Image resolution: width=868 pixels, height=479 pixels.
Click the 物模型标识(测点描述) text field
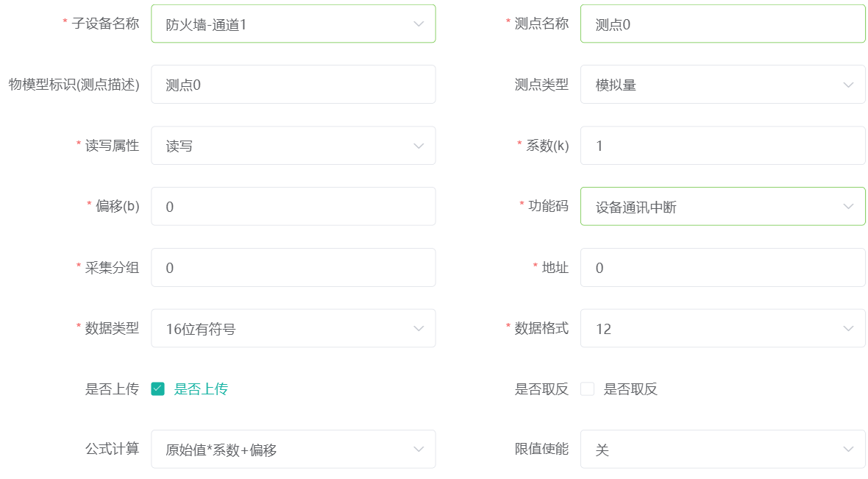click(x=294, y=85)
